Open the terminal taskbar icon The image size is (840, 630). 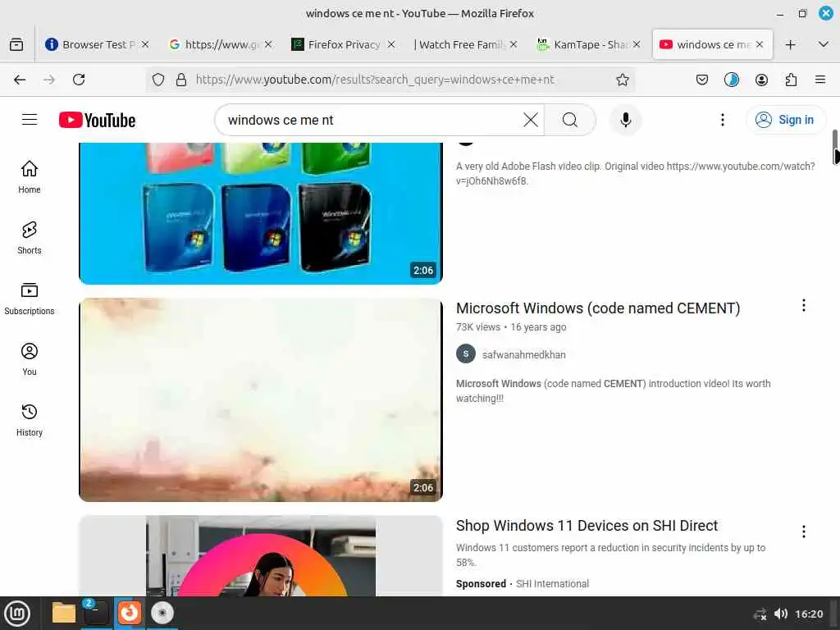click(x=96, y=613)
